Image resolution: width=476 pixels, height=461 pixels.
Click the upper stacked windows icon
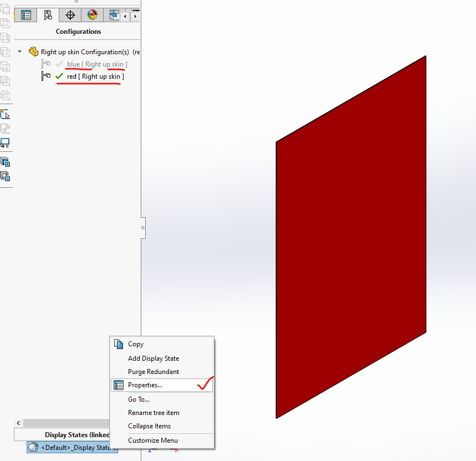[5, 162]
